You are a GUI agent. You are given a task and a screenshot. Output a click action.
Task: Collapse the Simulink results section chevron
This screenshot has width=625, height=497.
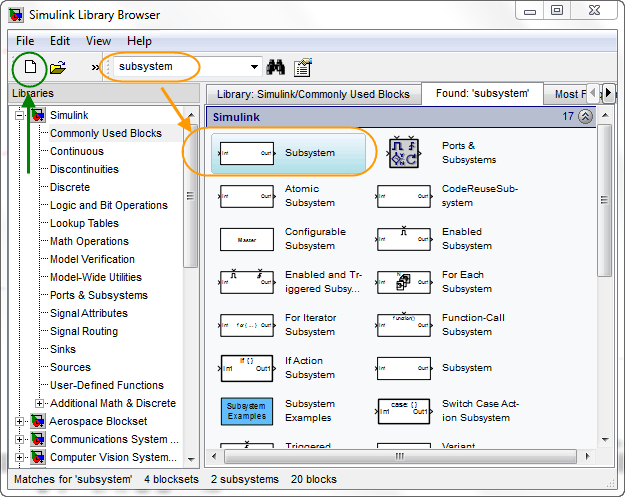(x=585, y=116)
